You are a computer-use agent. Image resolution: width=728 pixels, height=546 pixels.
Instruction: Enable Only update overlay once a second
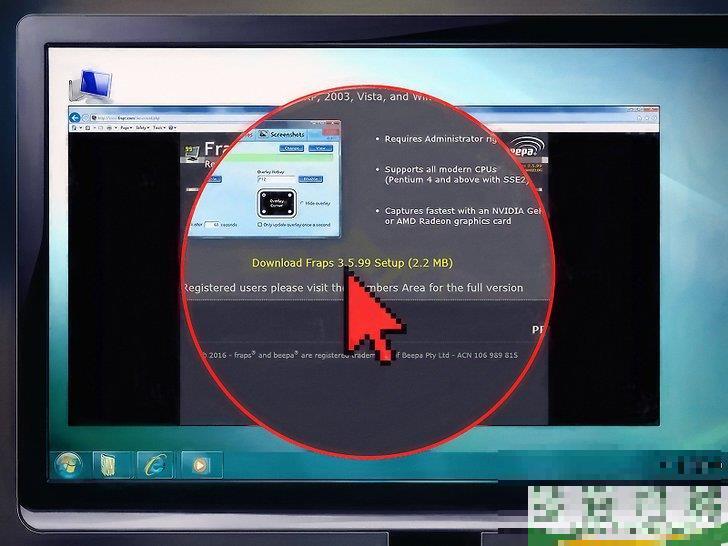click(x=261, y=225)
